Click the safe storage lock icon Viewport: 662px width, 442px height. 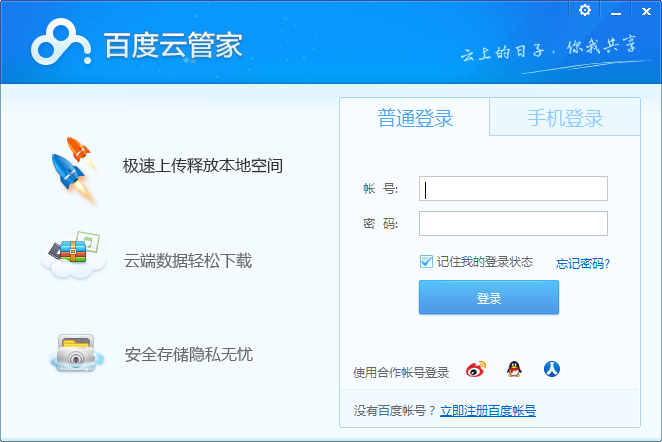coord(76,353)
